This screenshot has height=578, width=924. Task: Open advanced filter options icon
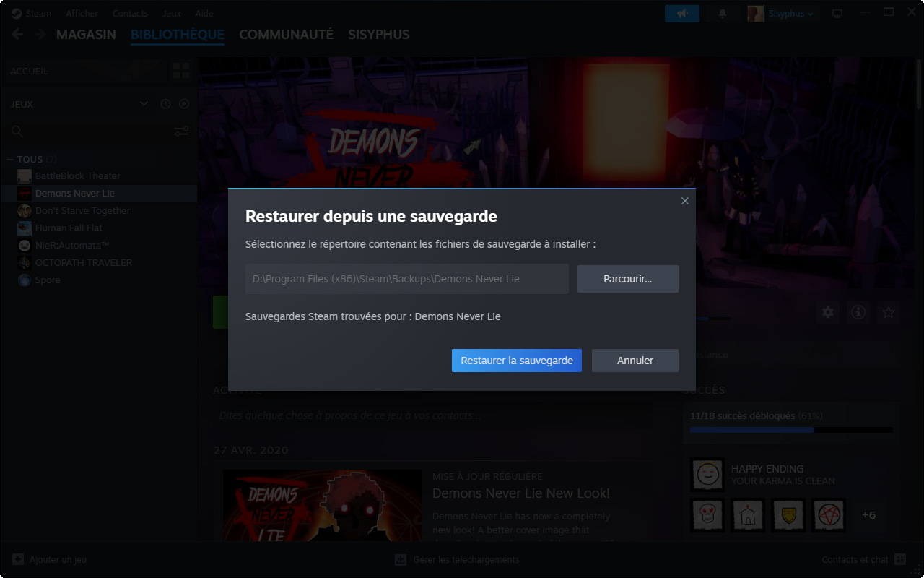click(x=181, y=131)
